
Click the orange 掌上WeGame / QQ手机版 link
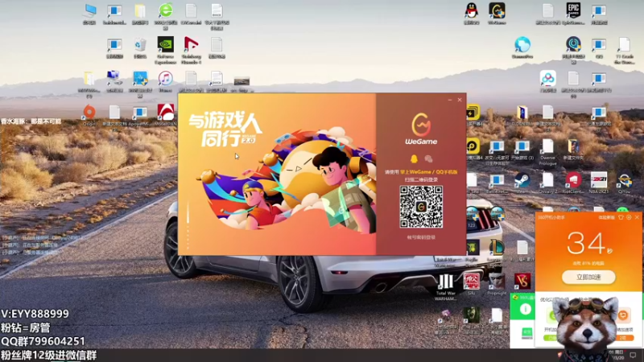coord(429,172)
